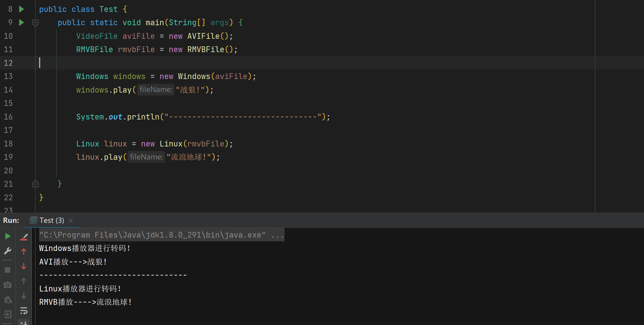Click the dump threads camera icon
644x325 pixels.
coord(8,285)
